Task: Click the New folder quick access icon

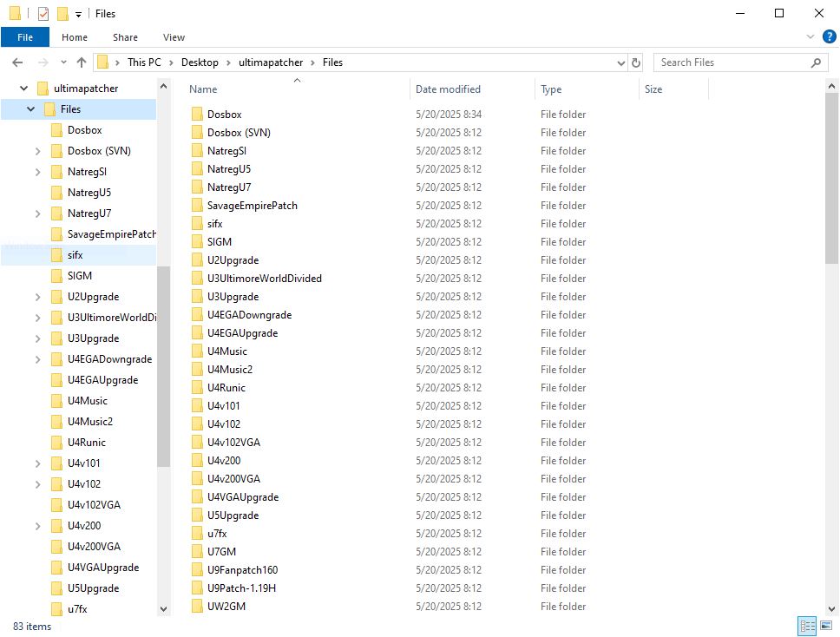Action: coord(62,13)
